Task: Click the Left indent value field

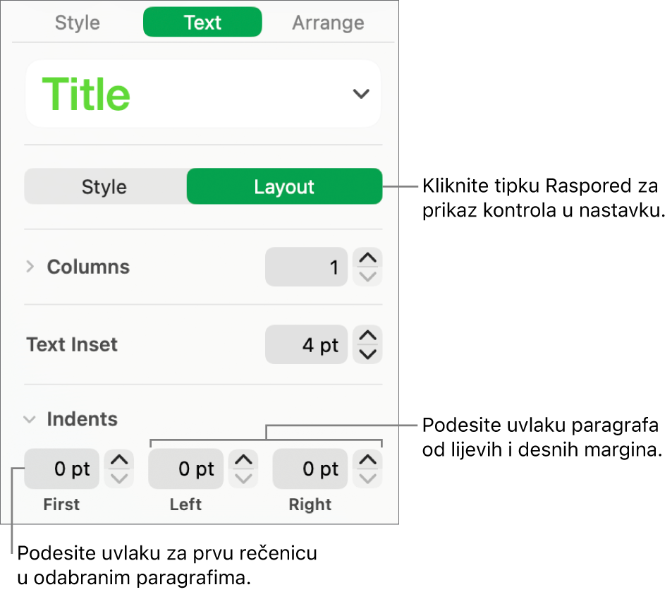Action: pyautogui.click(x=185, y=469)
